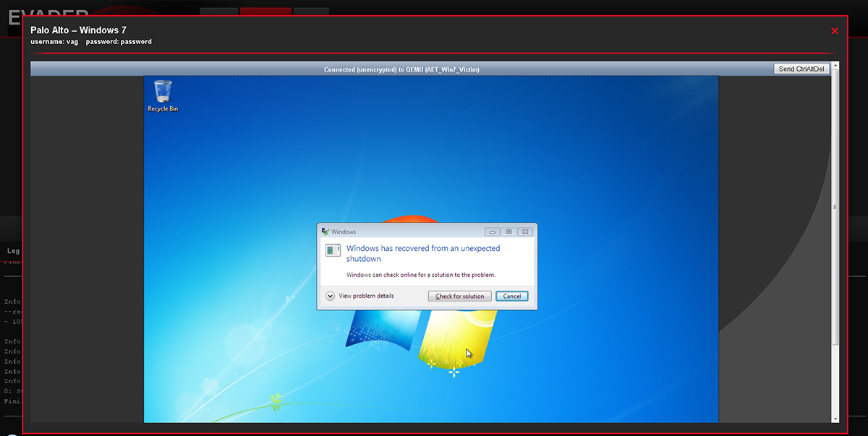Click the Send CtrlAltDel button
The image size is (868, 436).
801,69
